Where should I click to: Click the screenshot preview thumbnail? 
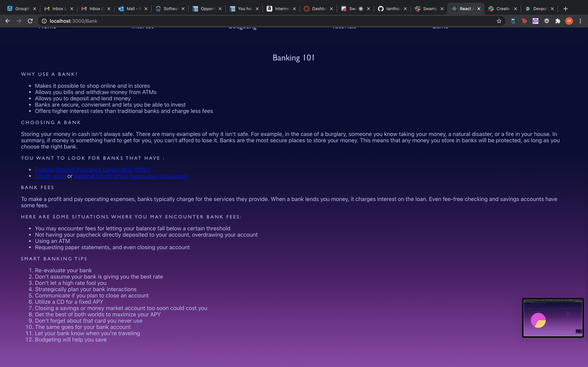click(553, 318)
